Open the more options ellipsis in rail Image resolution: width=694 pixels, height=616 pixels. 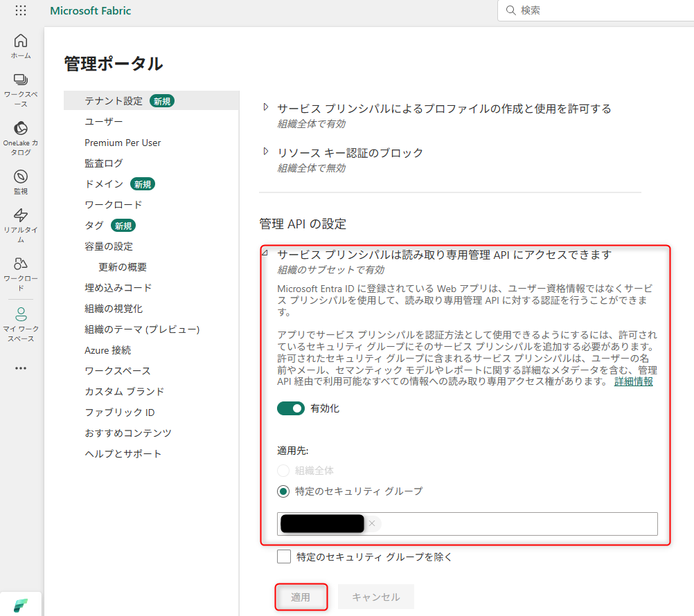tap(21, 368)
